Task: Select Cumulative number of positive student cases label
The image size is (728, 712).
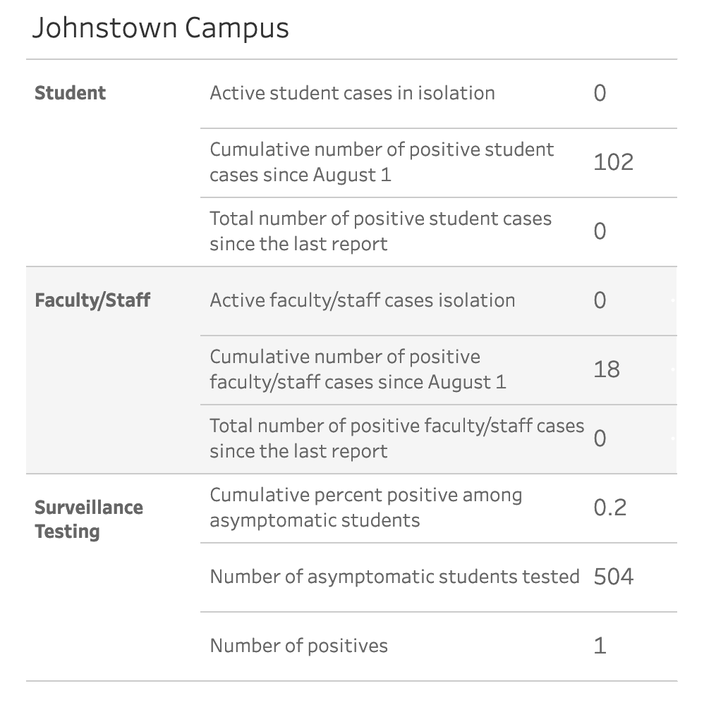Action: tap(382, 162)
